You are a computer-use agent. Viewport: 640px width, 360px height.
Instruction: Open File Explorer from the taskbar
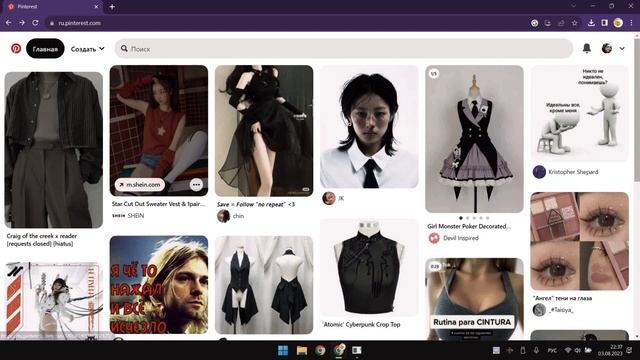click(x=302, y=350)
